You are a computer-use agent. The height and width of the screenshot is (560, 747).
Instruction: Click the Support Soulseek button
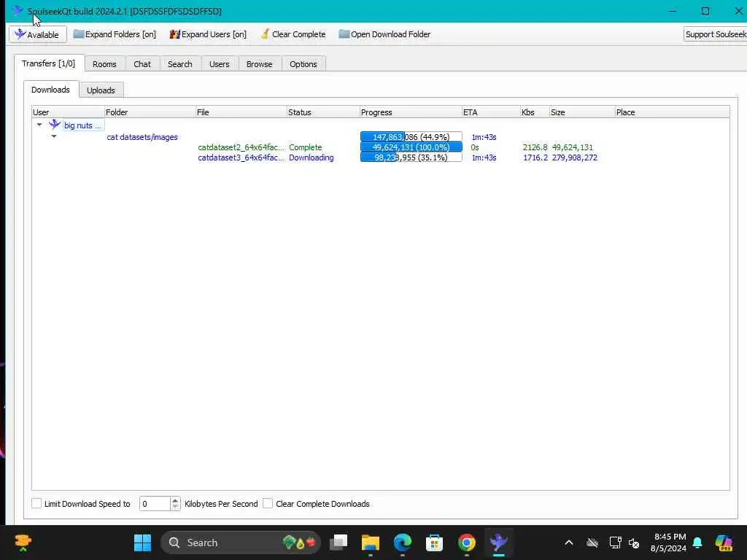(715, 34)
